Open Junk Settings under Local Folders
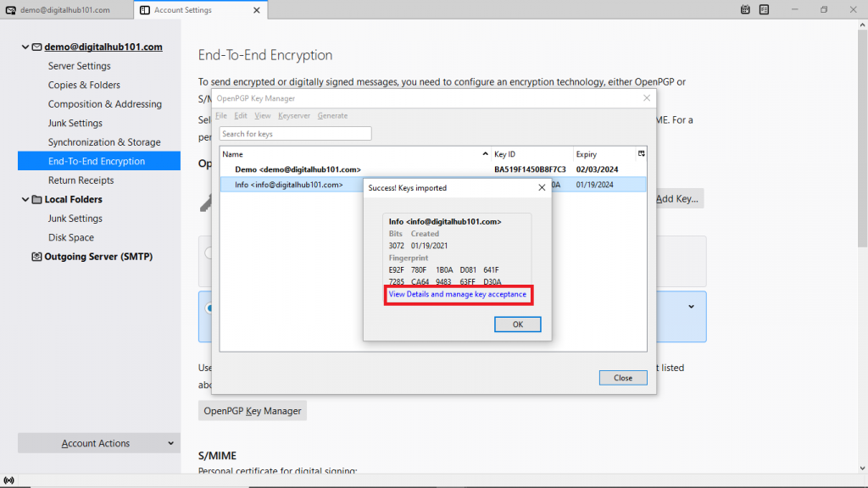The image size is (868, 488). click(x=75, y=219)
